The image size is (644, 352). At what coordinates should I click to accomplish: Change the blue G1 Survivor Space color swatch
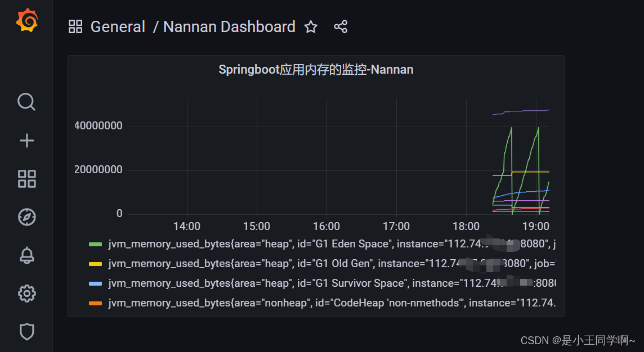coord(95,284)
